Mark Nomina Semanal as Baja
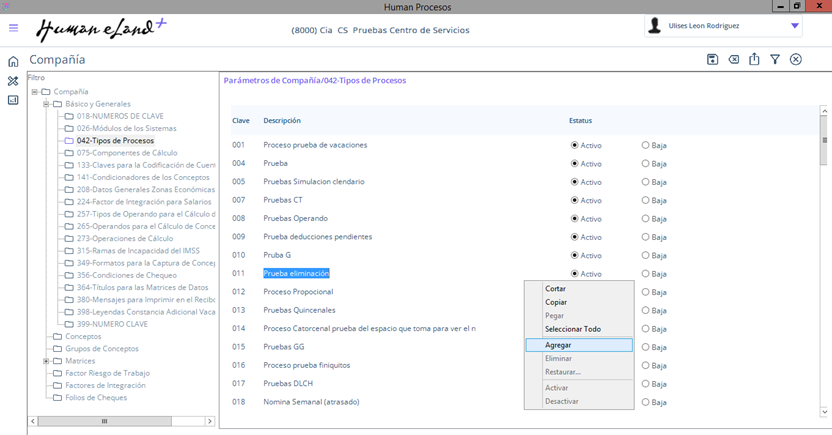Viewport: 832px width, 435px height. 646,402
